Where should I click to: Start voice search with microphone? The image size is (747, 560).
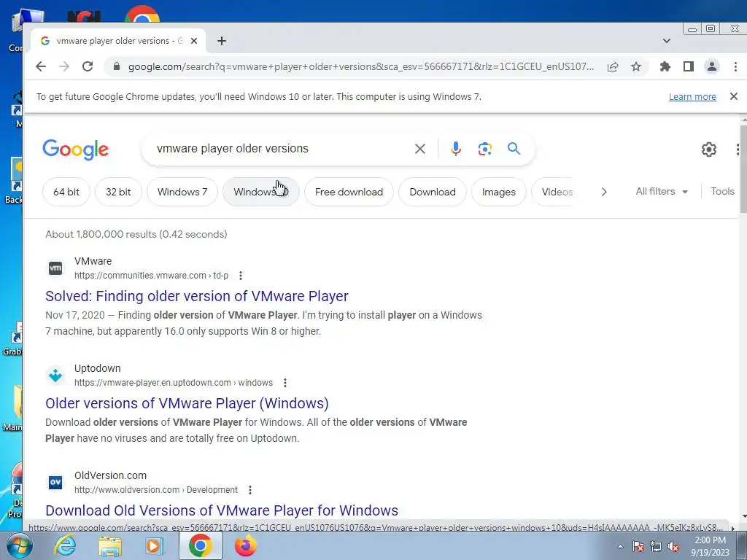click(456, 149)
